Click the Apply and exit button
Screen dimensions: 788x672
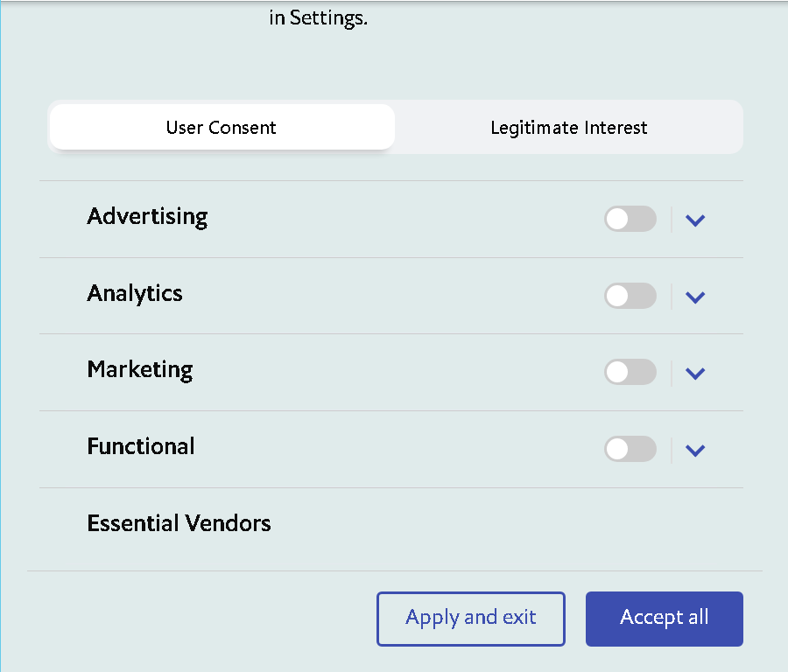(471, 619)
